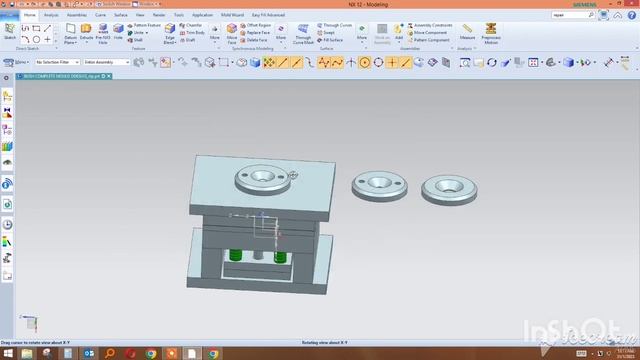Screen dimensions: 640x360
Task: Open the Through Curve Mesh tool
Action: (x=303, y=33)
